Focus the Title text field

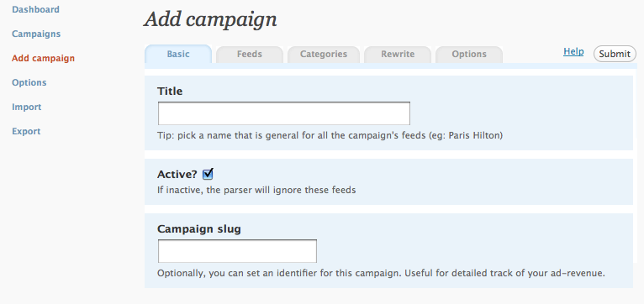[284, 113]
